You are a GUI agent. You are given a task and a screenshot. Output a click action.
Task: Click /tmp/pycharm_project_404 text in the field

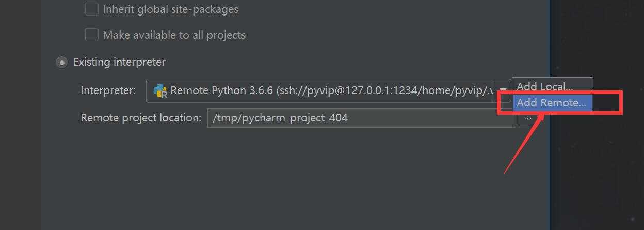280,118
